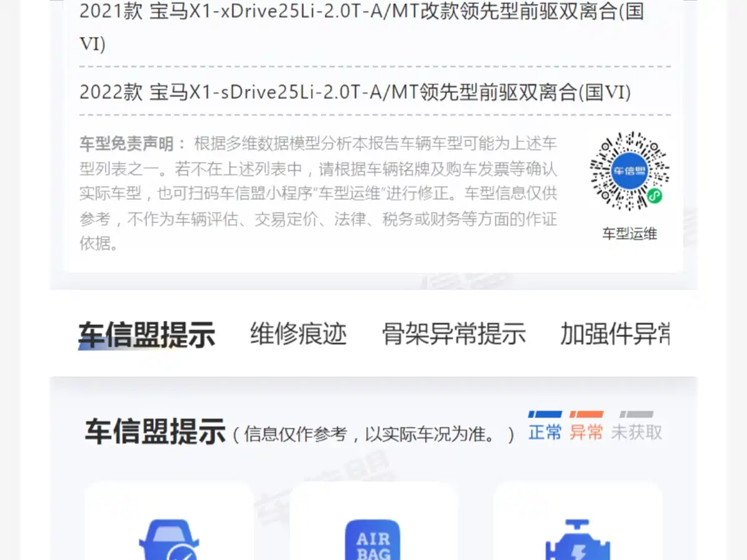The width and height of the screenshot is (747, 560).
Task: Open the 加强件异常 tab
Action: pyautogui.click(x=615, y=334)
